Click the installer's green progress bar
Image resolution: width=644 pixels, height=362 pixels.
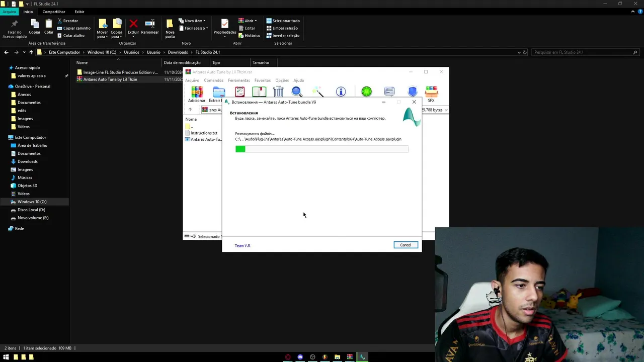(240, 149)
